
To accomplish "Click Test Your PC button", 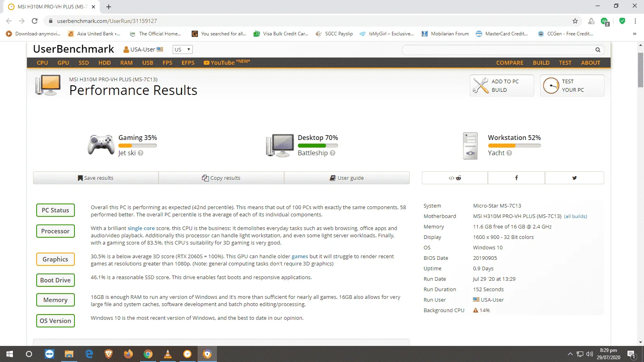I will 572,85.
